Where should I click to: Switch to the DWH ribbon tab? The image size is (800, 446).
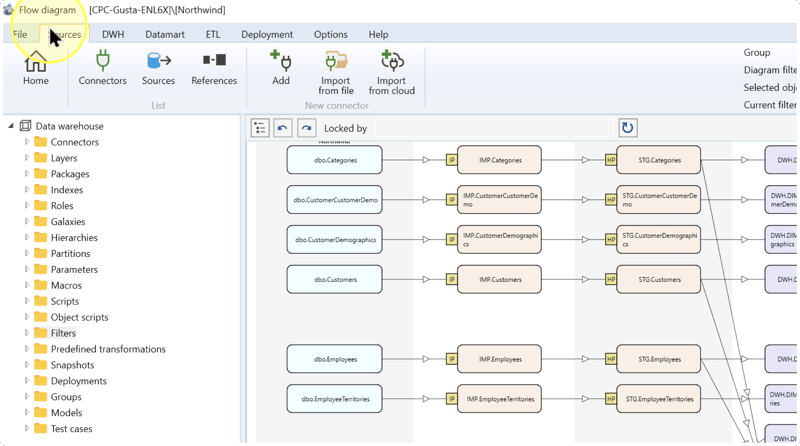click(x=113, y=34)
